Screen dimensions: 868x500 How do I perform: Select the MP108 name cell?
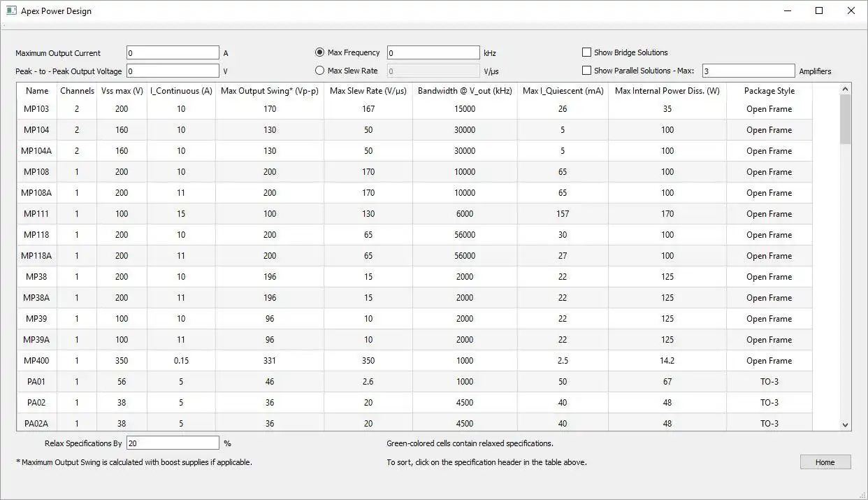coord(37,172)
